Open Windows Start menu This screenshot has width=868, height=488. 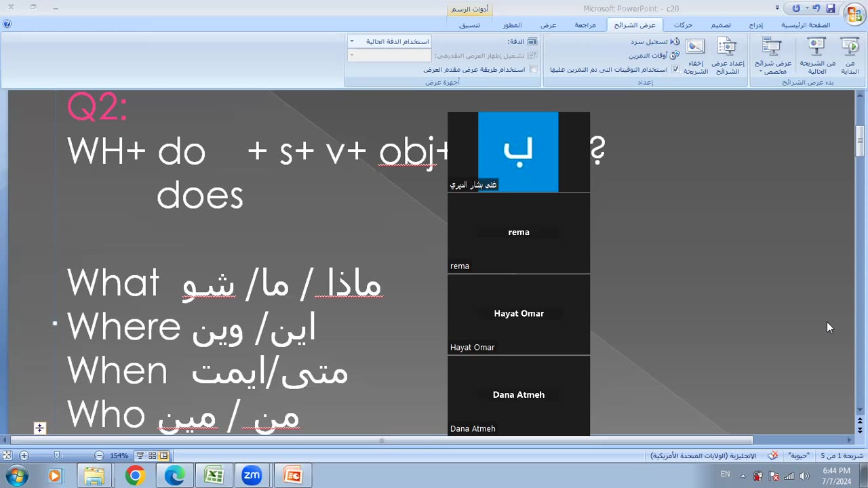[x=16, y=476]
